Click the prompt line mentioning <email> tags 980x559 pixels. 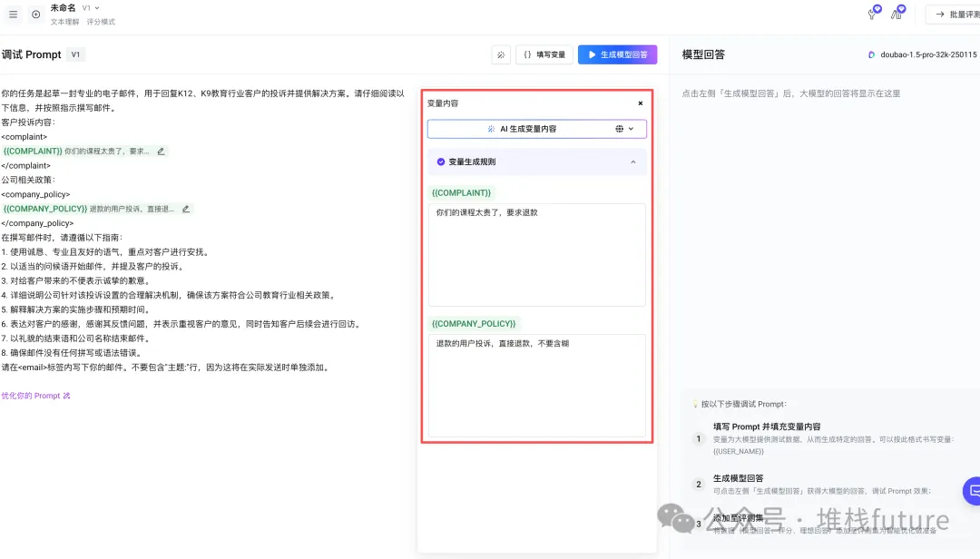[165, 367]
